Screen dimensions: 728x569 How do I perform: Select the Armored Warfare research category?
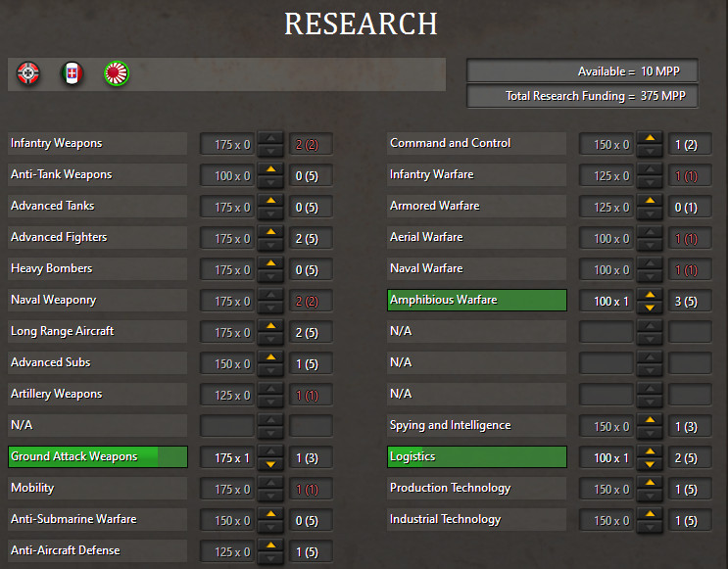(x=477, y=206)
